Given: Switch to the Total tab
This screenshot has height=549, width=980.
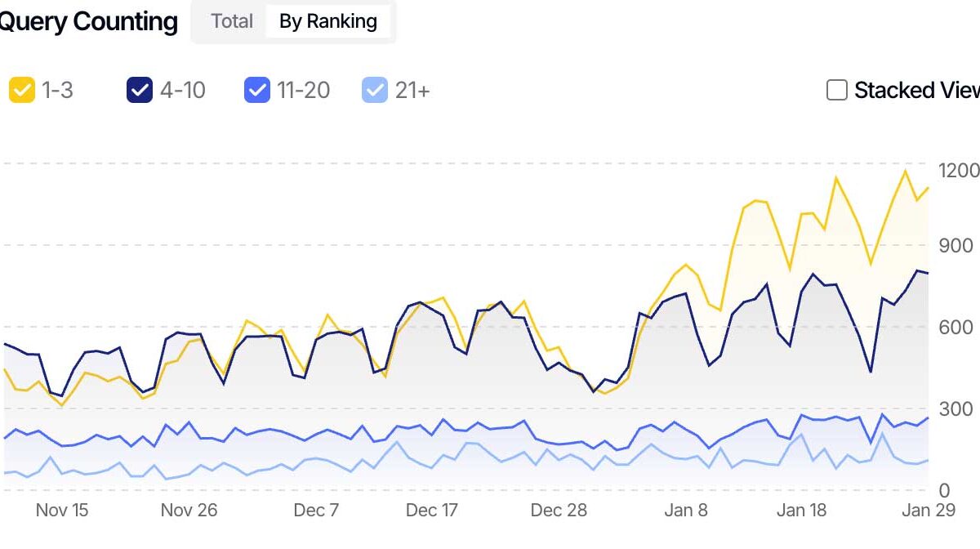Looking at the screenshot, I should point(232,21).
